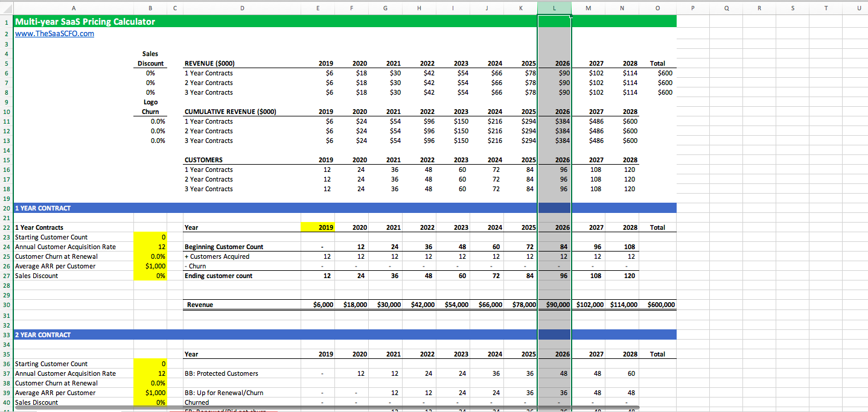Click the 2 Year Contracts label in row 7
868x412 pixels.
208,83
